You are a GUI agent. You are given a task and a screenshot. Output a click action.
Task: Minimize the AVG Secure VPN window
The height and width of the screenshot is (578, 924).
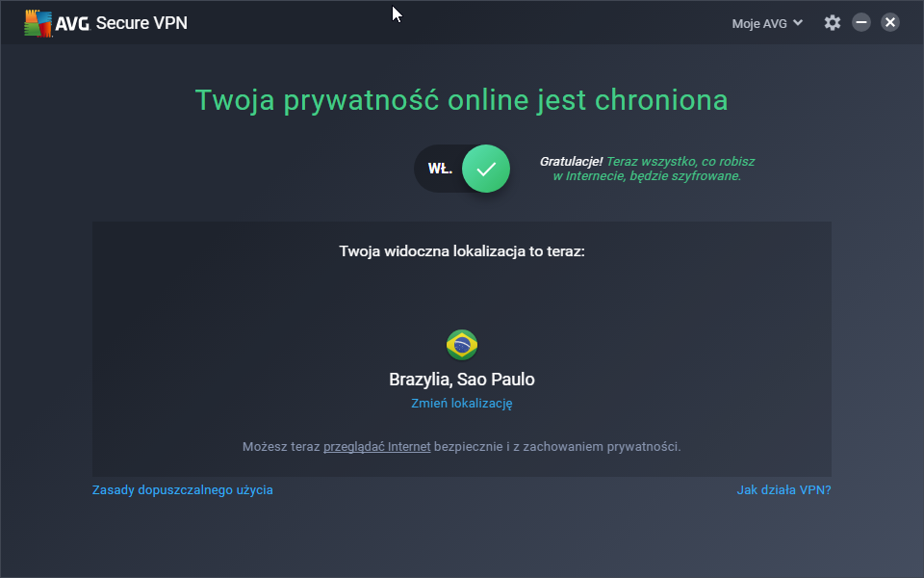point(861,23)
